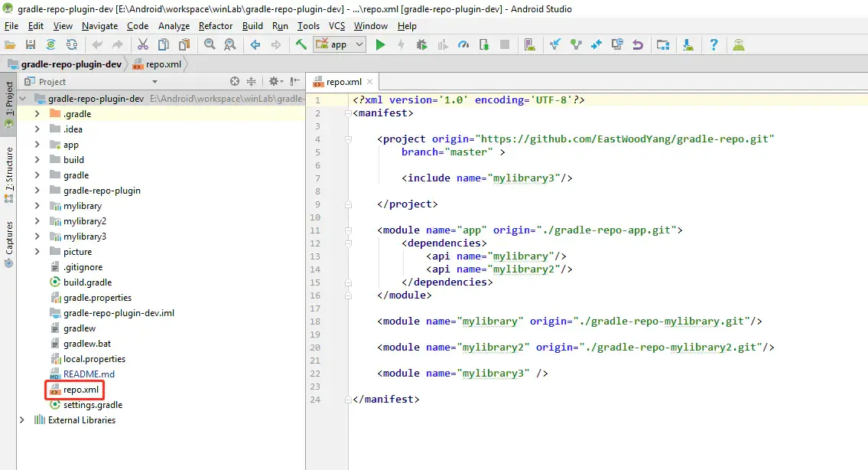
Task: Click the Run with Coverage icon
Action: pyautogui.click(x=443, y=45)
